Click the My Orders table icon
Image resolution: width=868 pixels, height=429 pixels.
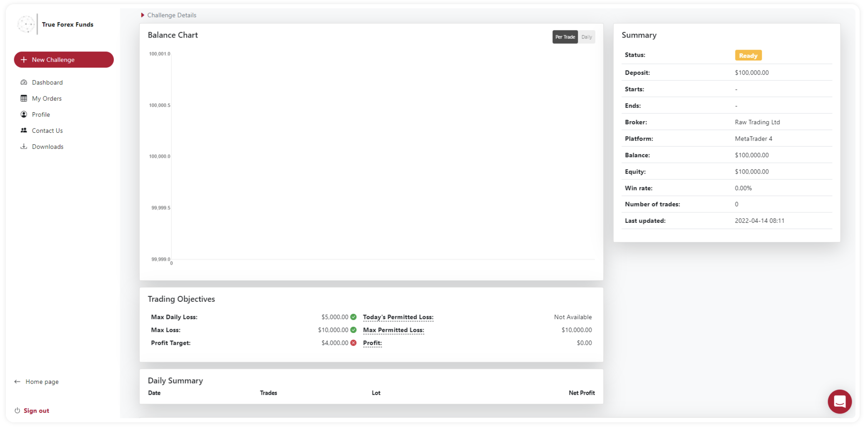point(24,98)
